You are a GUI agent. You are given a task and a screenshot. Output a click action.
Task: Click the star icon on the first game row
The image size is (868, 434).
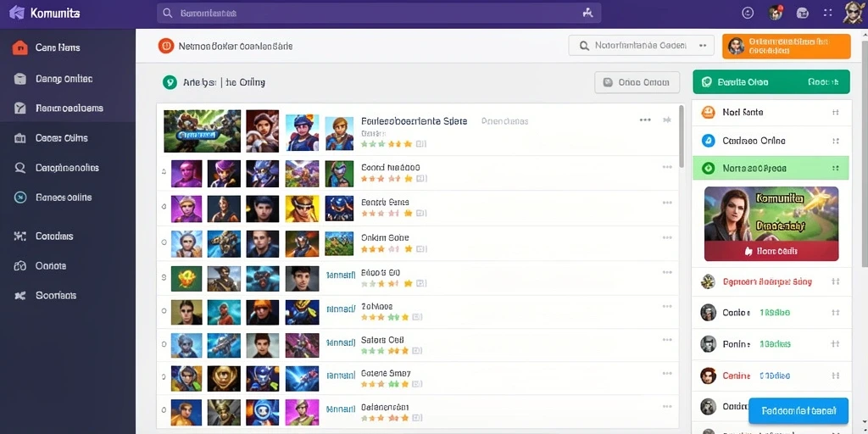coord(667,120)
